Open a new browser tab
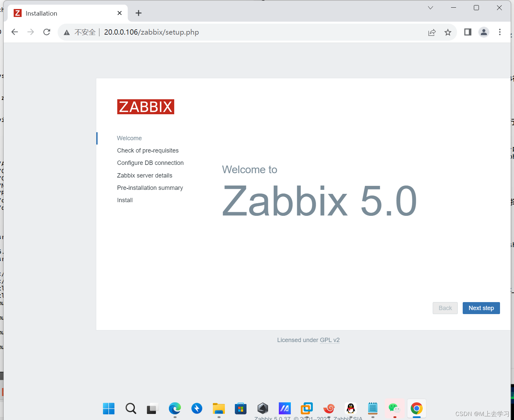Image resolution: width=514 pixels, height=420 pixels. point(139,13)
